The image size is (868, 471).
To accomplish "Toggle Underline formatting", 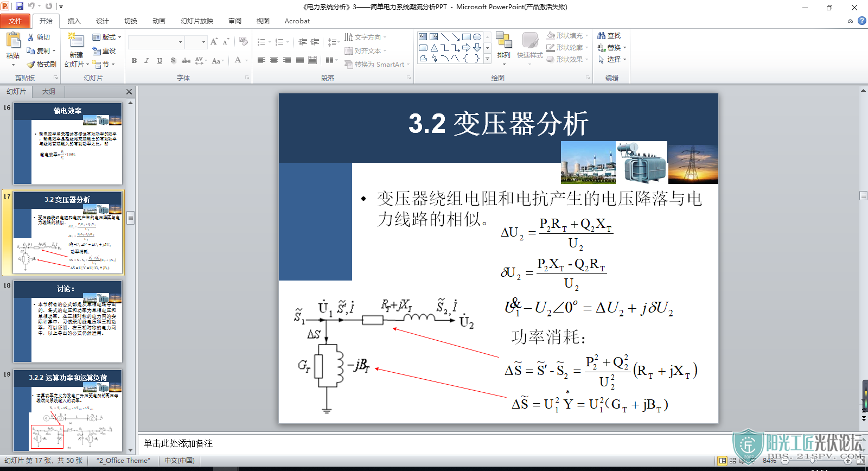I will coord(159,61).
